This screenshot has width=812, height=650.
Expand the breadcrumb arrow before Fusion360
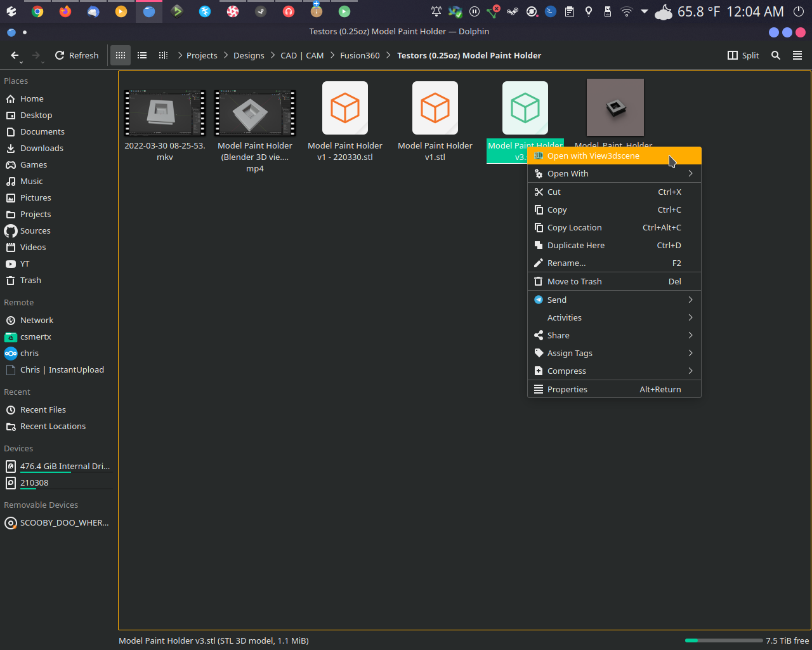point(332,56)
